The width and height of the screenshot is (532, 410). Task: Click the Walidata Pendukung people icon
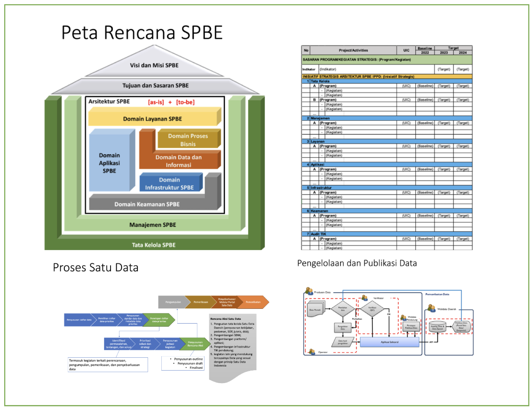(x=404, y=318)
